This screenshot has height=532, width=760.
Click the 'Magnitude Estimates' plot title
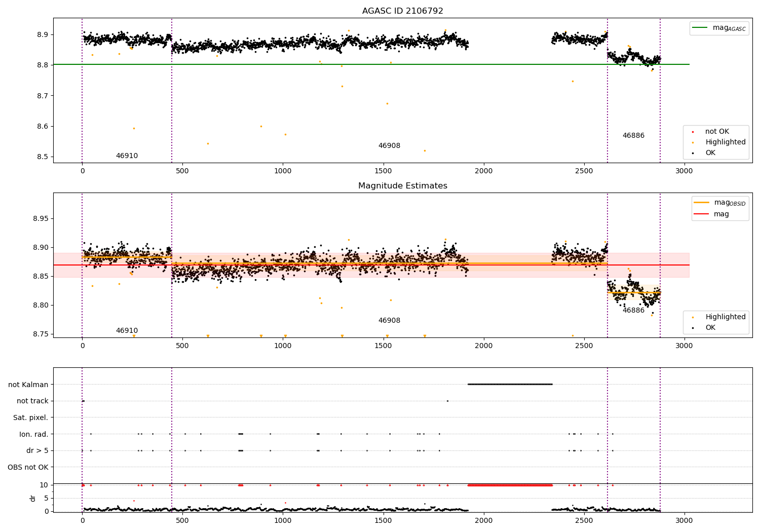[403, 186]
